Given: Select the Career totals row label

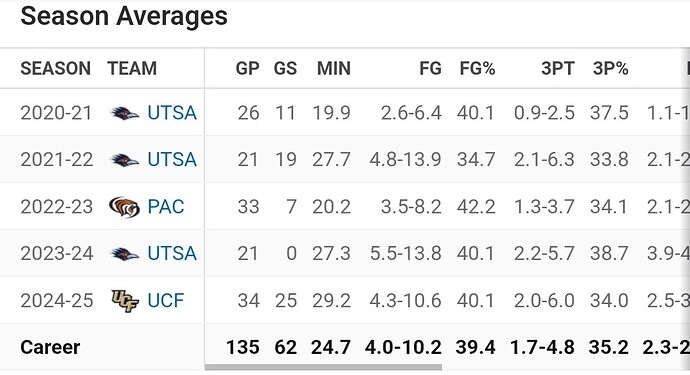Looking at the screenshot, I should 50,347.
